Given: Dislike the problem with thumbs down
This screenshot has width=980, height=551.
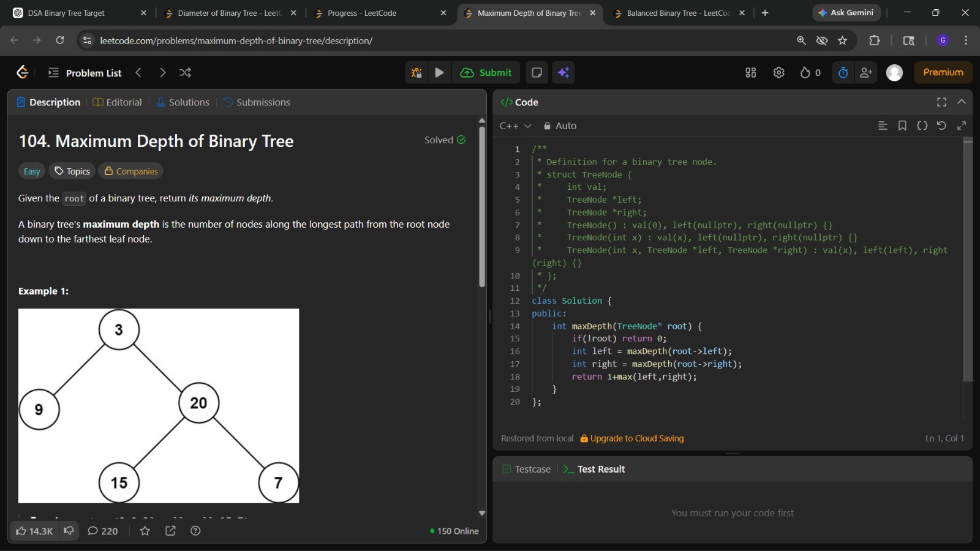Looking at the screenshot, I should (69, 531).
